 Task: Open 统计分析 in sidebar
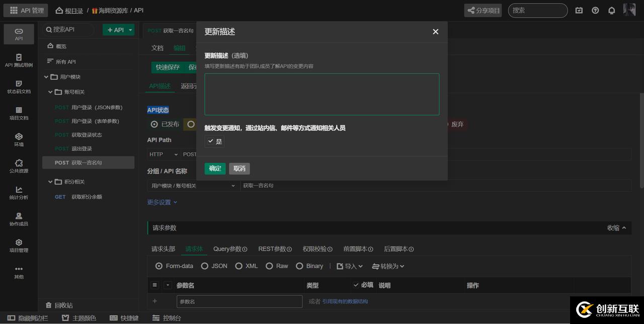19,193
